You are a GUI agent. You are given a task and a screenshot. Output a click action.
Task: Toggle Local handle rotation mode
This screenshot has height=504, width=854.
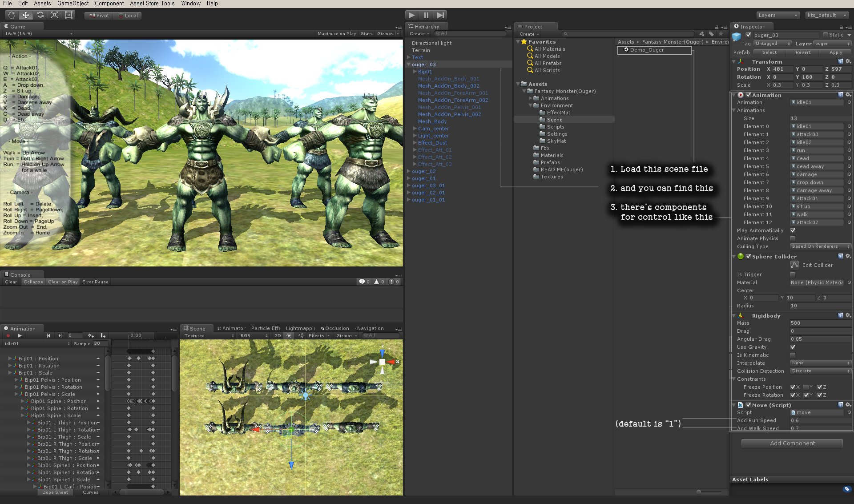(128, 16)
